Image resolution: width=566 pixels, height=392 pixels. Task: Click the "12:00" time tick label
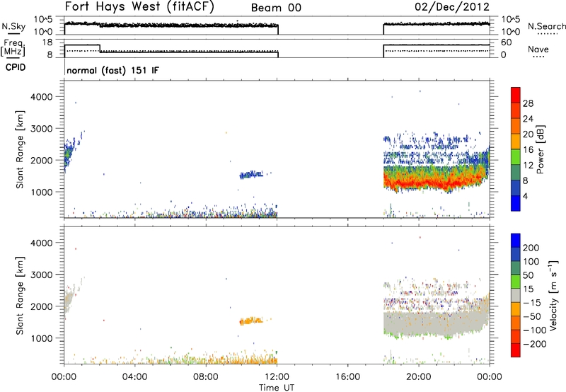[x=277, y=377]
